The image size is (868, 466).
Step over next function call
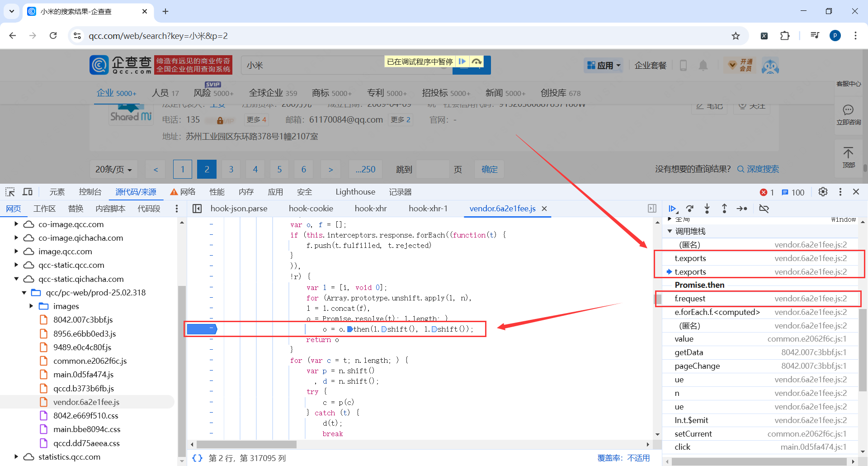[x=689, y=209]
